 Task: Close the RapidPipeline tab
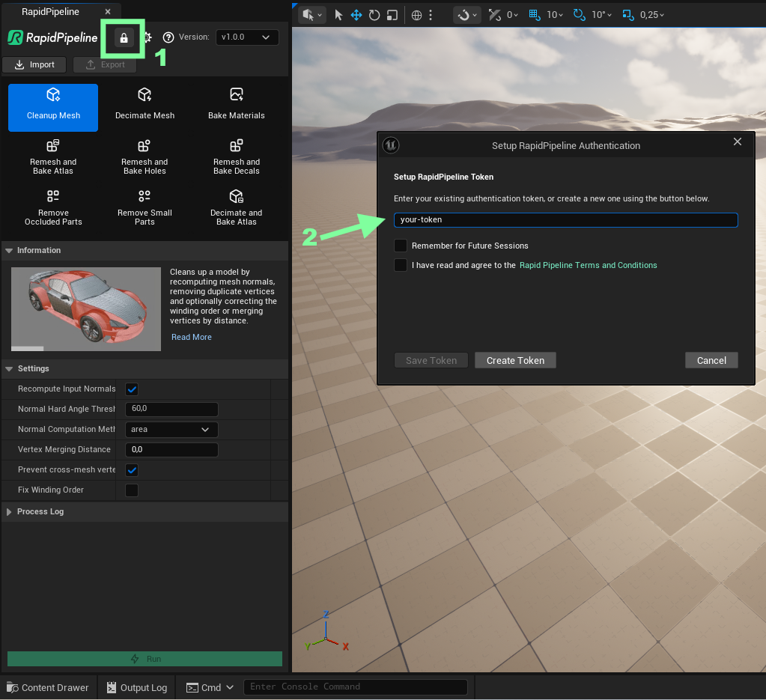tap(108, 12)
